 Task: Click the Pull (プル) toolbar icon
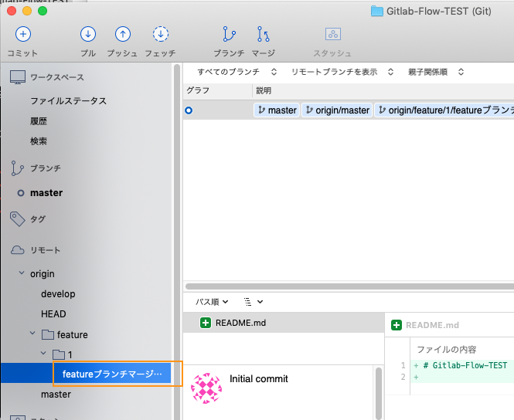point(88,35)
